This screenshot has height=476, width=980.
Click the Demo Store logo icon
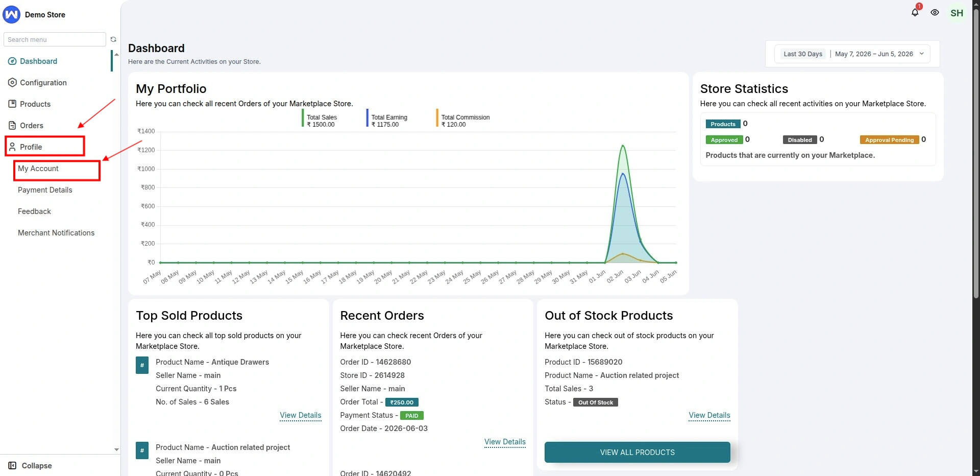point(11,15)
